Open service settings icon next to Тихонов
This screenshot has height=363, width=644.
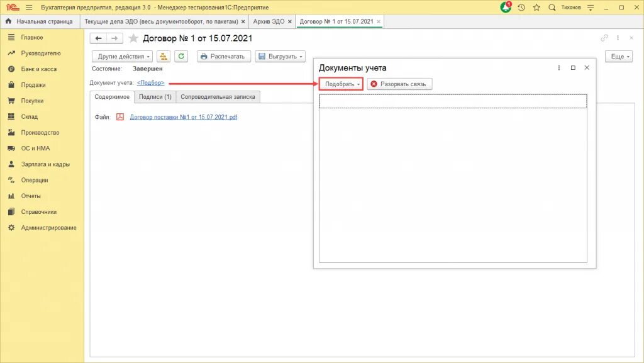coord(591,8)
